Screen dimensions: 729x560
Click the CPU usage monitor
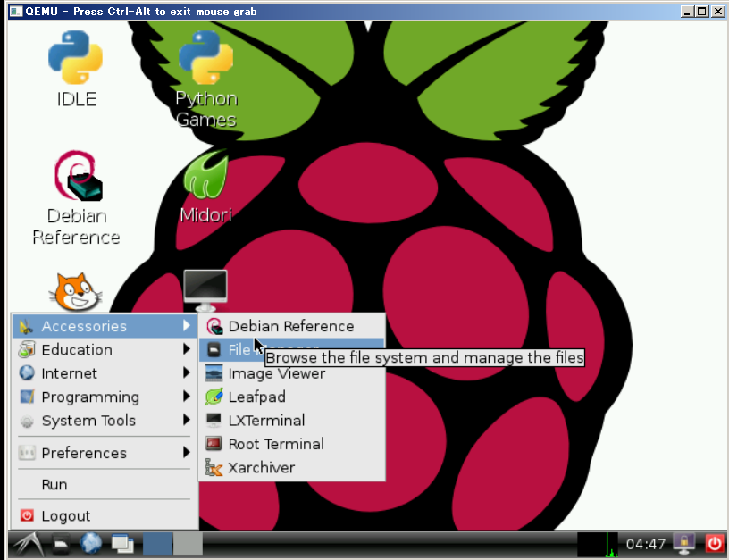click(598, 544)
